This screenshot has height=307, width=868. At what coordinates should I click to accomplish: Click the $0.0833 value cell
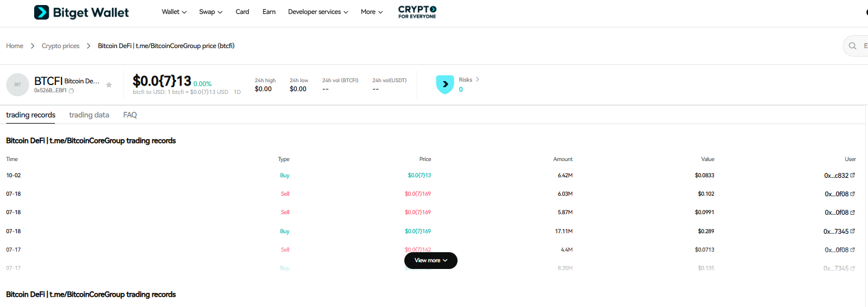[704, 175]
